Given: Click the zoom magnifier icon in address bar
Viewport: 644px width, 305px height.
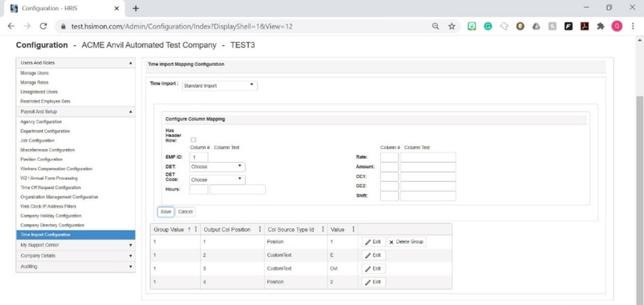Looking at the screenshot, I should click(x=435, y=27).
